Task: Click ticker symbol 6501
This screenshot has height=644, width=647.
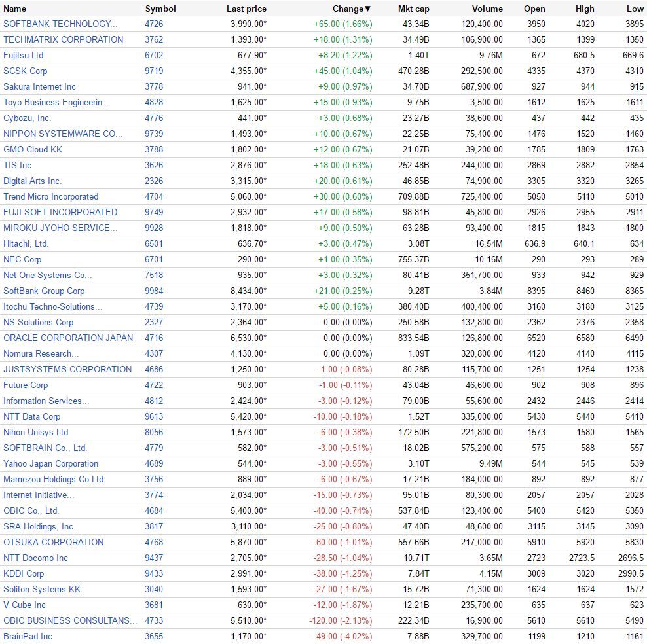Action: pos(154,243)
